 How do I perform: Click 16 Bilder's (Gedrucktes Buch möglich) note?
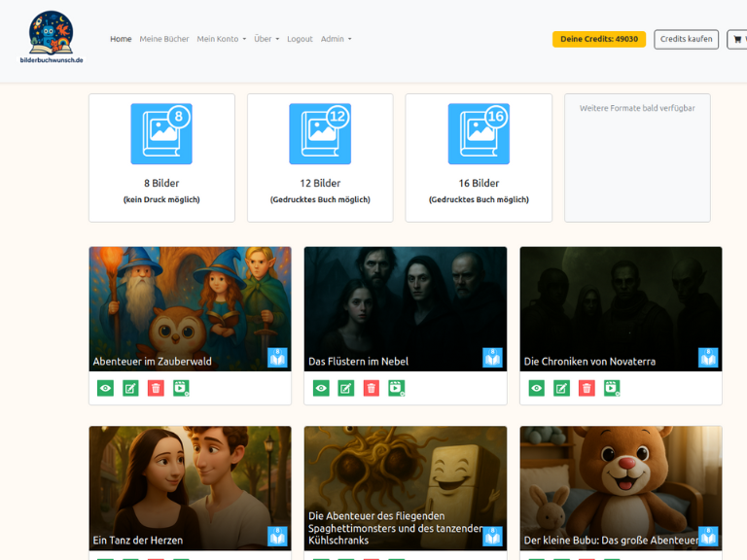(479, 199)
